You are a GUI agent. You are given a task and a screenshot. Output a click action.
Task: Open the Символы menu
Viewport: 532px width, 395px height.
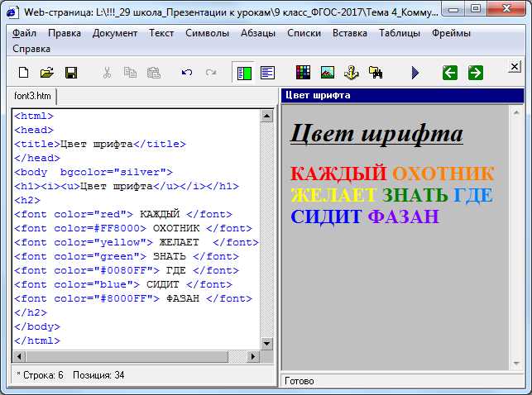pos(207,33)
